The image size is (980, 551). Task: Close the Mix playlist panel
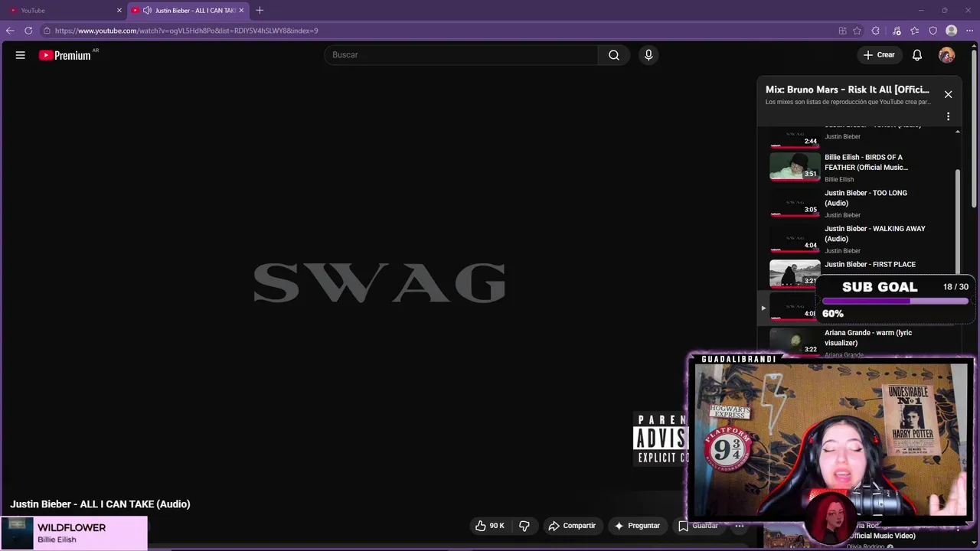pyautogui.click(x=948, y=94)
